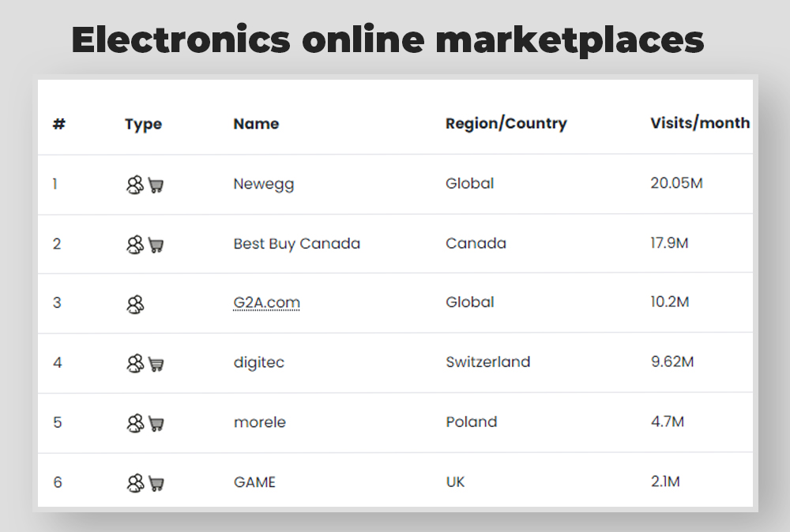Click the people icon in G2A.com row
Viewport: 790px width, 532px height.
[x=135, y=304]
